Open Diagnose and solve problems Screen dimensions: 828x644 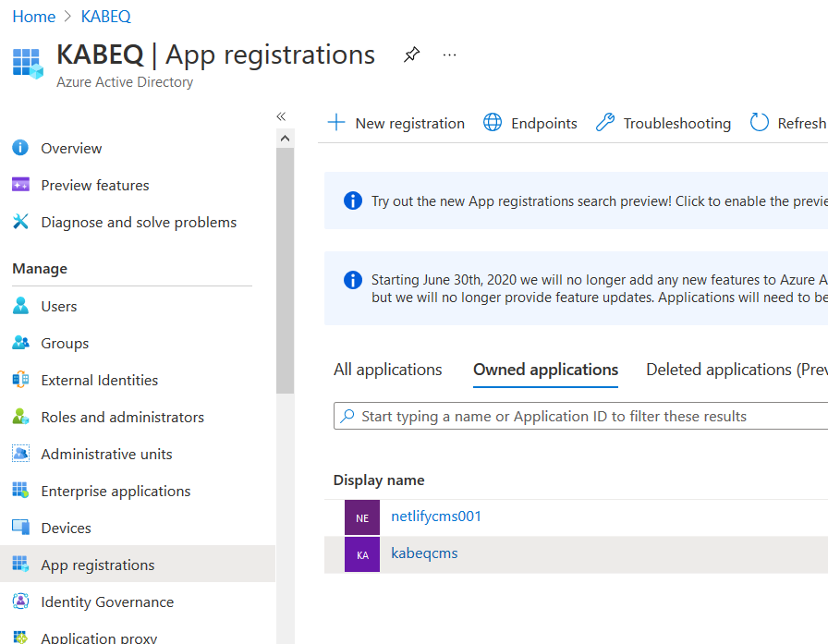coord(139,222)
